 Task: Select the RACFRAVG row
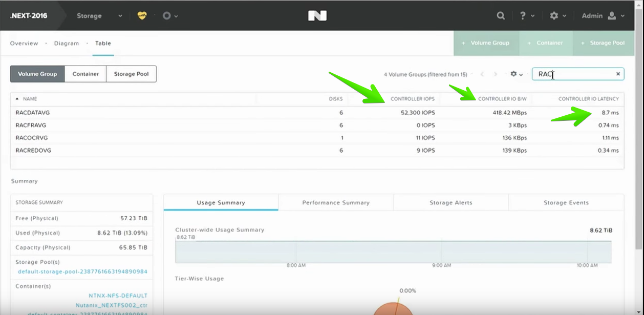click(317, 125)
